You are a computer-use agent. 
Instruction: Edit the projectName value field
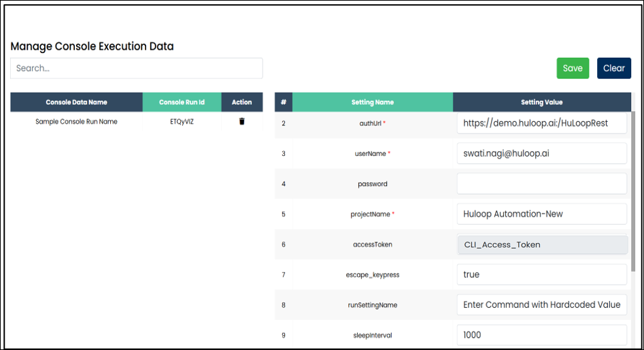(x=541, y=214)
